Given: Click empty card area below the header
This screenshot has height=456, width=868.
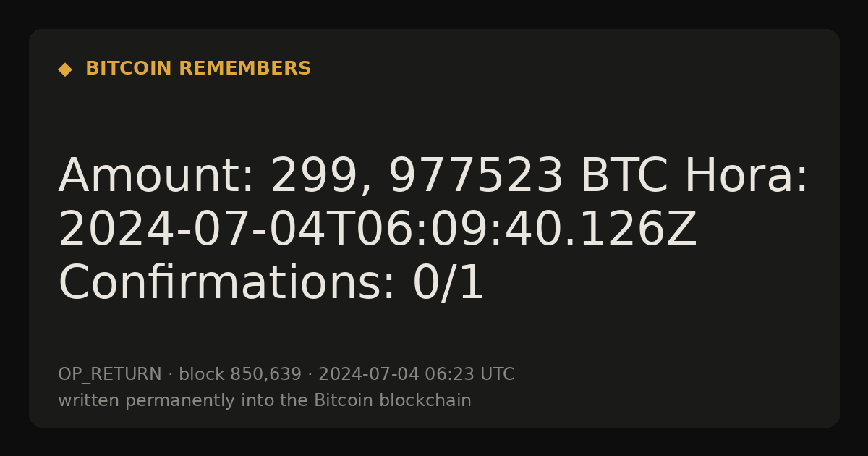Looking at the screenshot, I should click(434, 116).
